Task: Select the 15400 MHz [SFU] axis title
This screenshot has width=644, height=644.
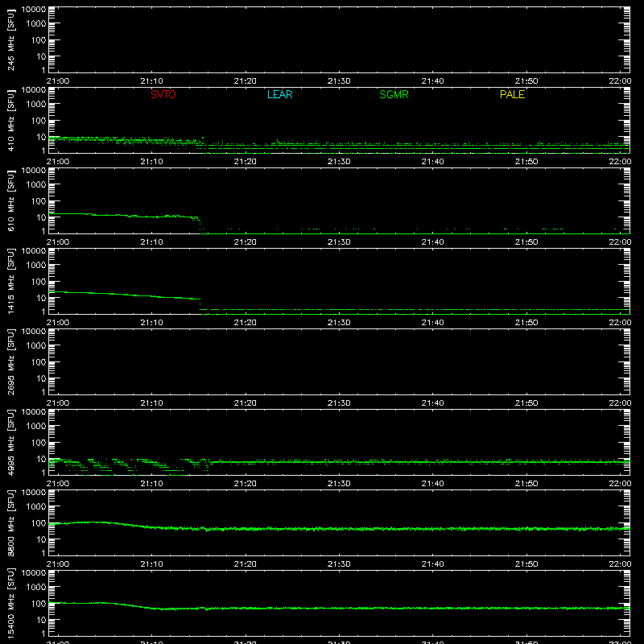Action: [x=11, y=604]
